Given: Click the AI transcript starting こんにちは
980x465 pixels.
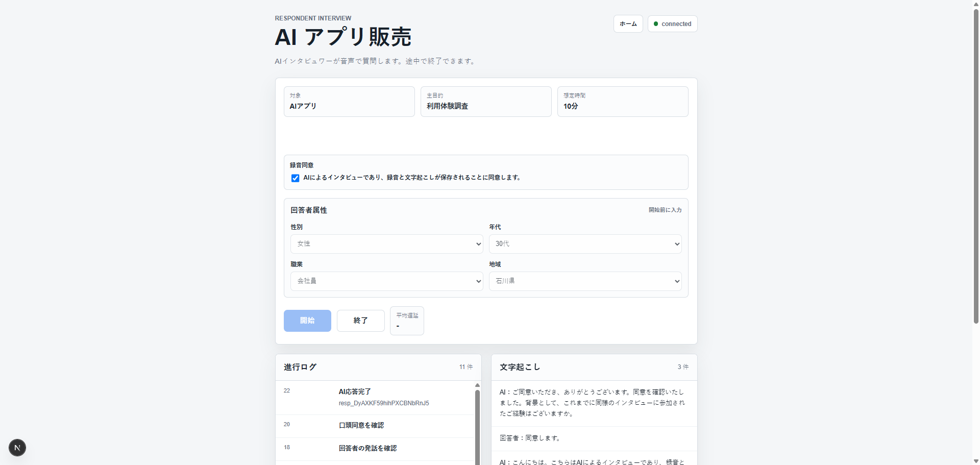Looking at the screenshot, I should [592, 462].
